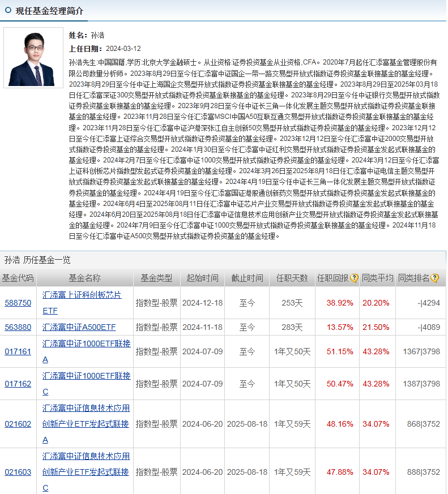The image size is (448, 494).
Task: Click the 20.20% category average value
Action: pos(376,303)
